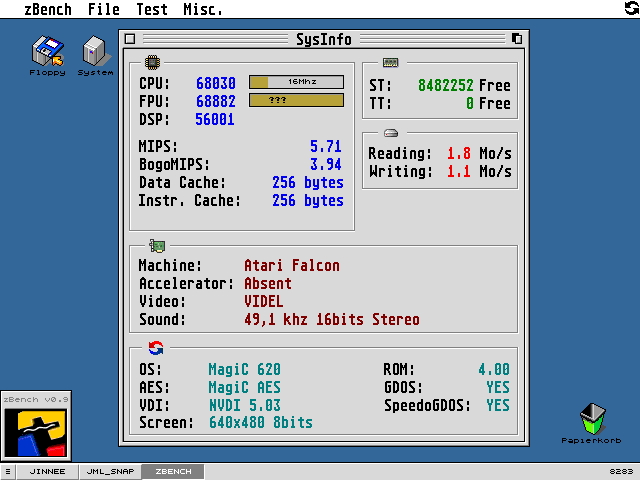Image resolution: width=640 pixels, height=480 pixels.
Task: Click the Writing speed 1.1 value
Action: click(459, 171)
